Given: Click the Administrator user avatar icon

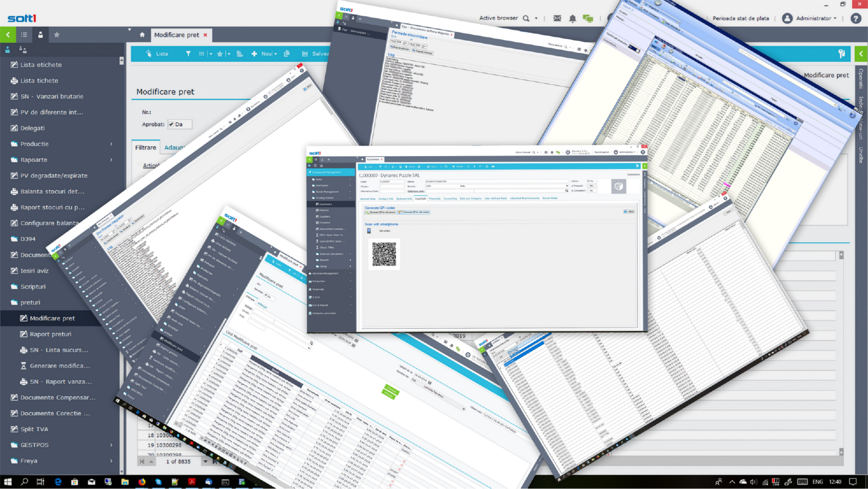Looking at the screenshot, I should 787,18.
